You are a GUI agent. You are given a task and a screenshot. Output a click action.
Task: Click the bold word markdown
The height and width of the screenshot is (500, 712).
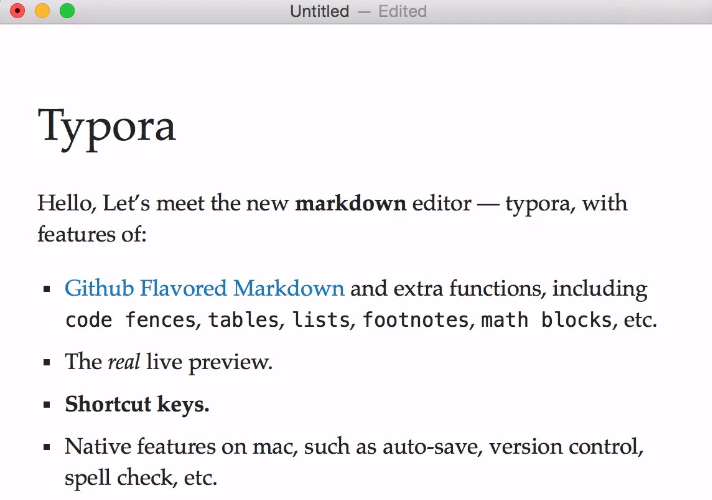point(351,203)
